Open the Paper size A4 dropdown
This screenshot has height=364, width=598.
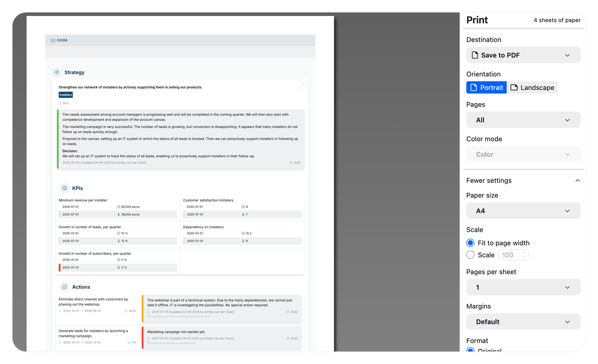click(523, 211)
